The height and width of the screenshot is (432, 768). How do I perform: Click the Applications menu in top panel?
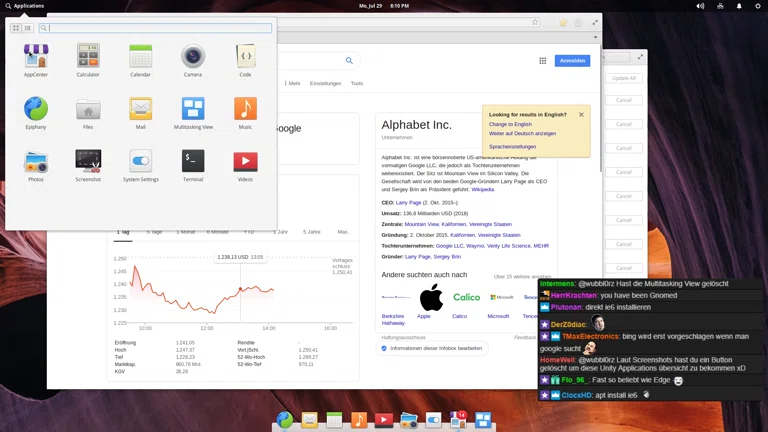pyautogui.click(x=24, y=6)
